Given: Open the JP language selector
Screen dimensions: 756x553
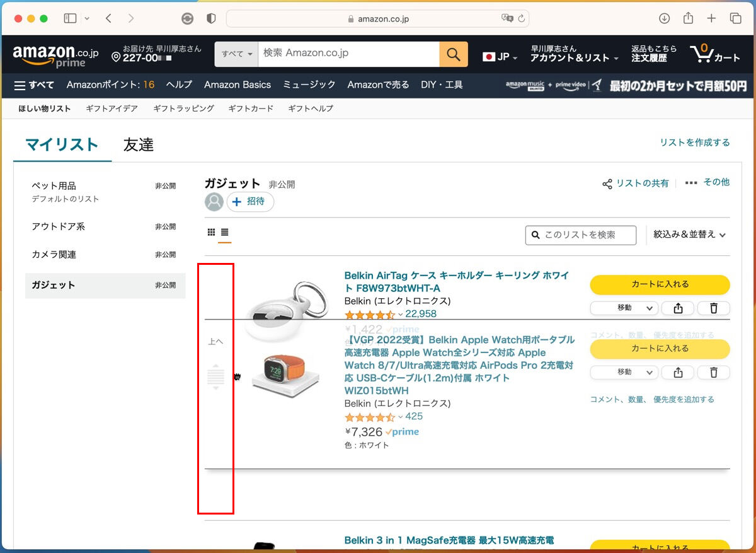Looking at the screenshot, I should click(x=500, y=57).
